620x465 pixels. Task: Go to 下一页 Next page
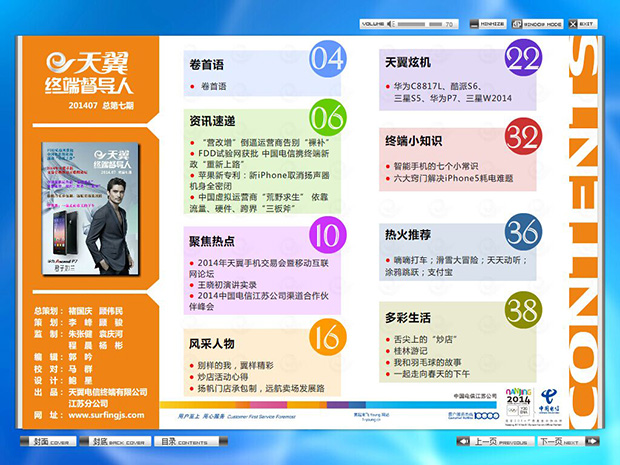(568, 441)
